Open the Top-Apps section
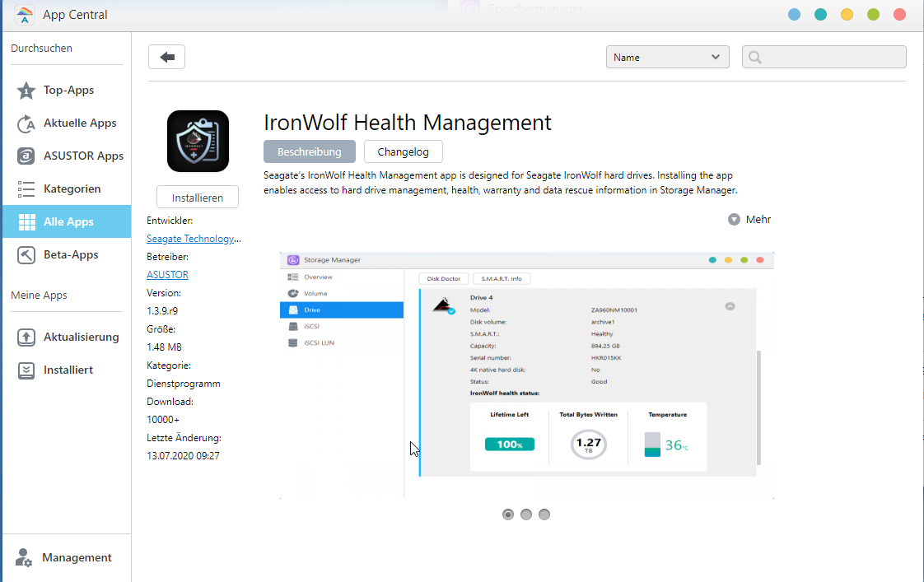This screenshot has height=582, width=924. pos(67,90)
